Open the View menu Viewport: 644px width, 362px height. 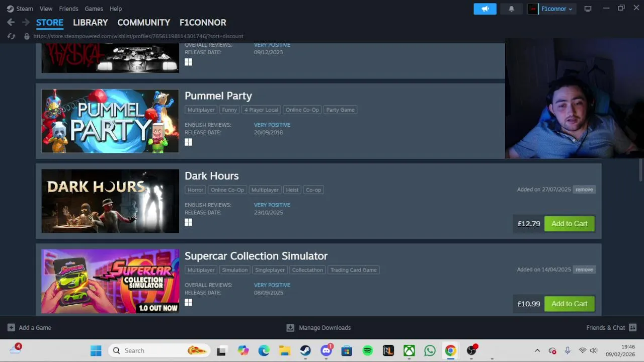[x=46, y=9]
